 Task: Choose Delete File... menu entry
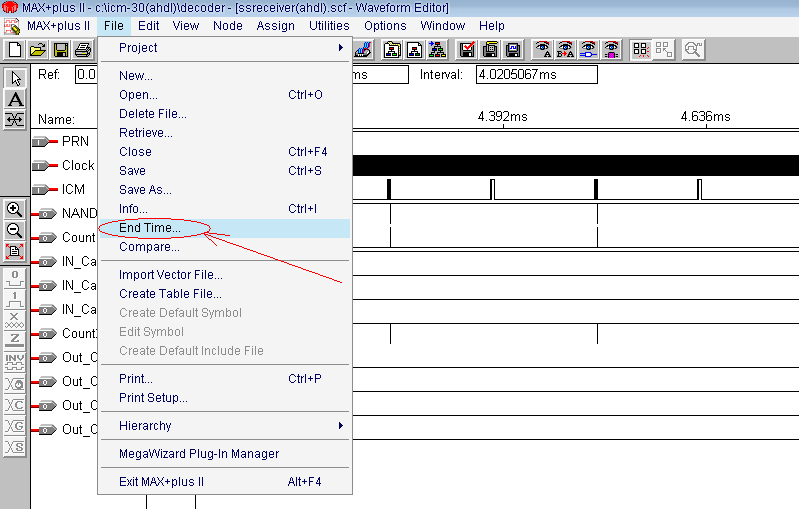click(x=225, y=114)
